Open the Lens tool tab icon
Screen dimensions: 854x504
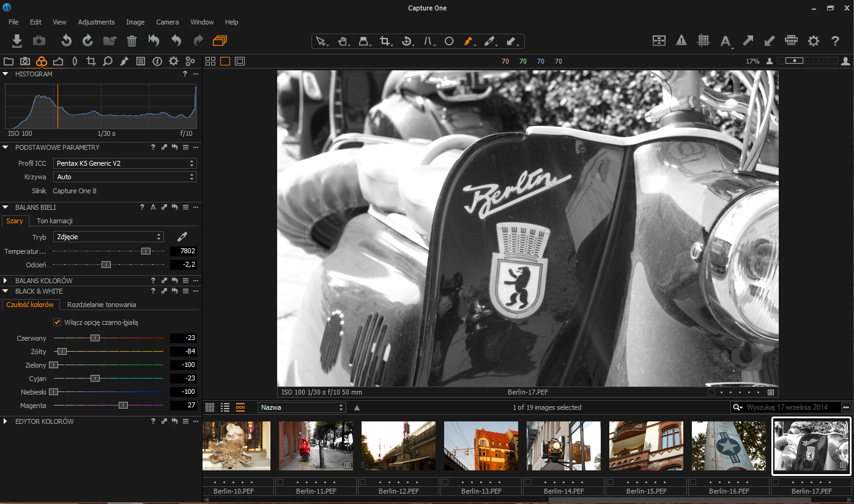pos(75,61)
